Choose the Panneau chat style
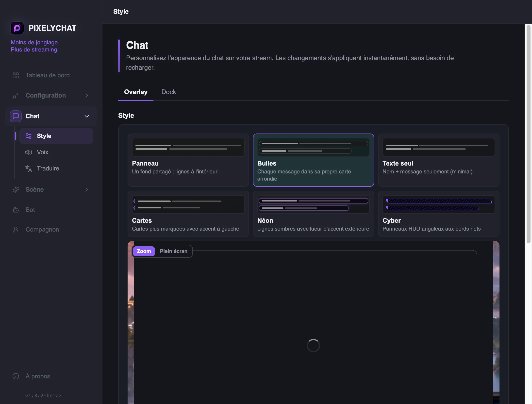532x404 pixels. point(188,160)
